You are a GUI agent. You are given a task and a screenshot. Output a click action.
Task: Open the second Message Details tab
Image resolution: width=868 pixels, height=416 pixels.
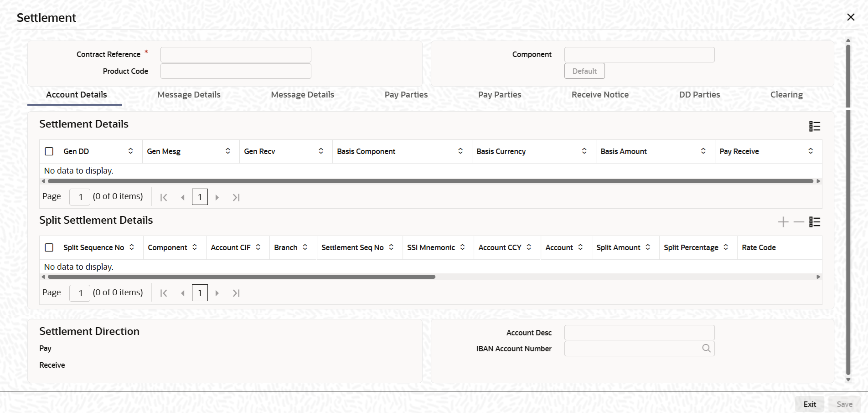303,95
